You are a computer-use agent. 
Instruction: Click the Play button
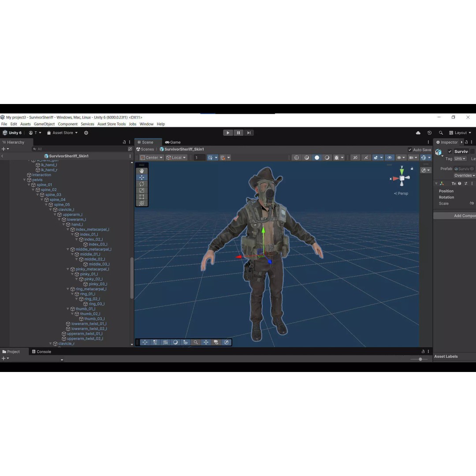click(228, 133)
